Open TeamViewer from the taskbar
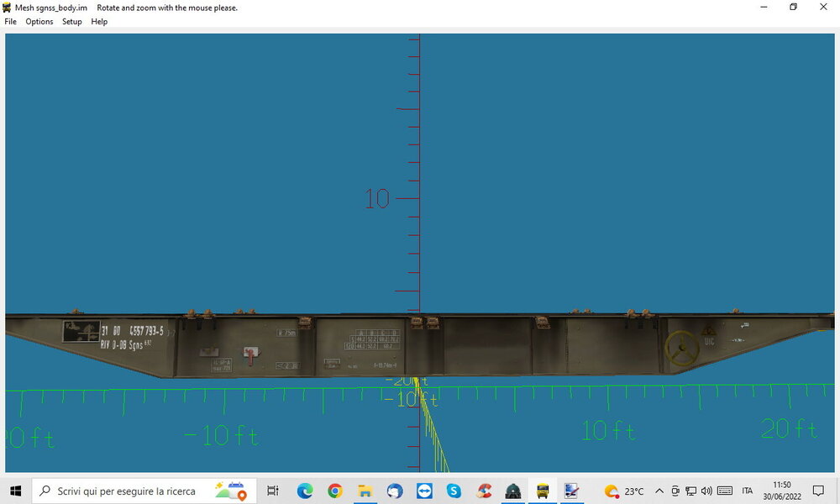This screenshot has width=840, height=504. [424, 491]
